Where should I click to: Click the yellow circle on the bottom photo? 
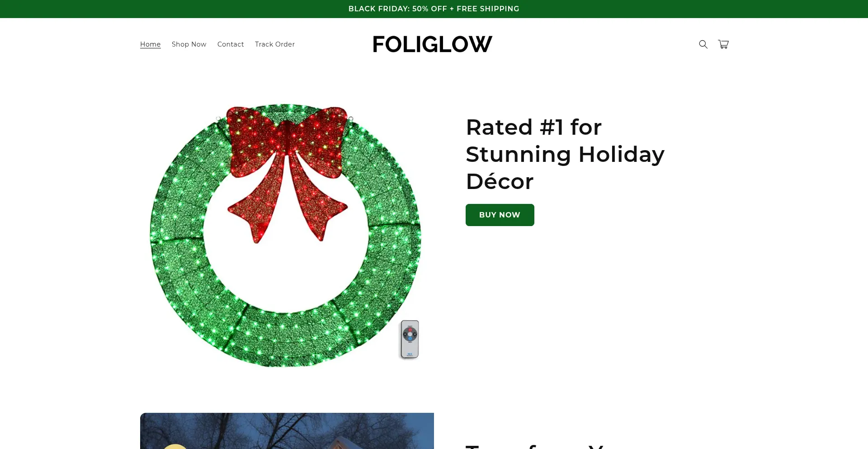click(x=175, y=446)
